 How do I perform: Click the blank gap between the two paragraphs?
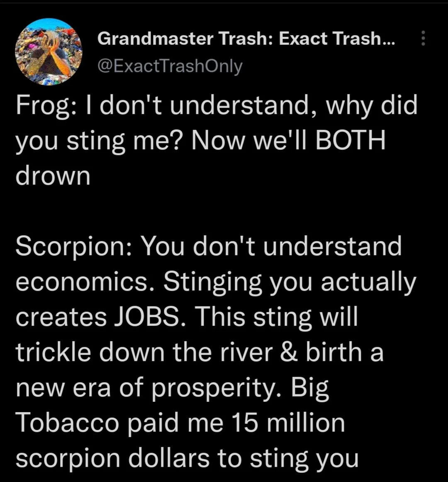pos(217,211)
